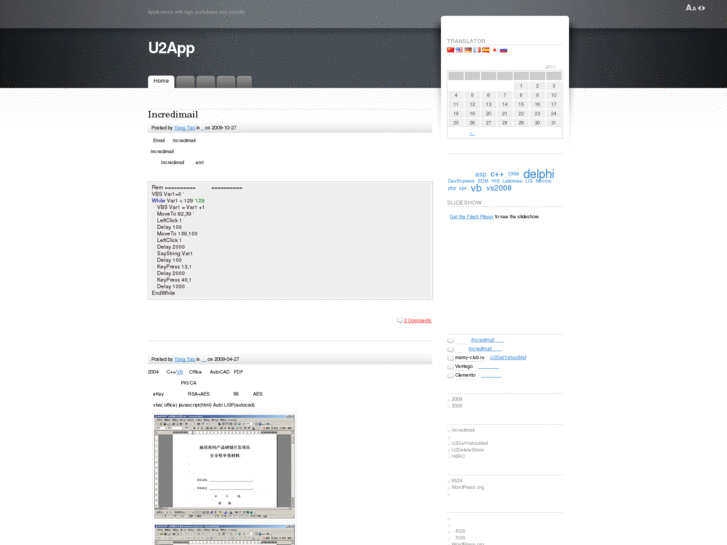
Task: Click the upx tag
Action: tap(462, 188)
